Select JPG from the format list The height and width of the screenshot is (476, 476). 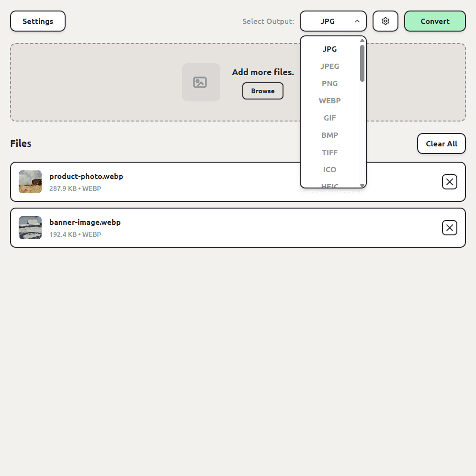pyautogui.click(x=329, y=49)
